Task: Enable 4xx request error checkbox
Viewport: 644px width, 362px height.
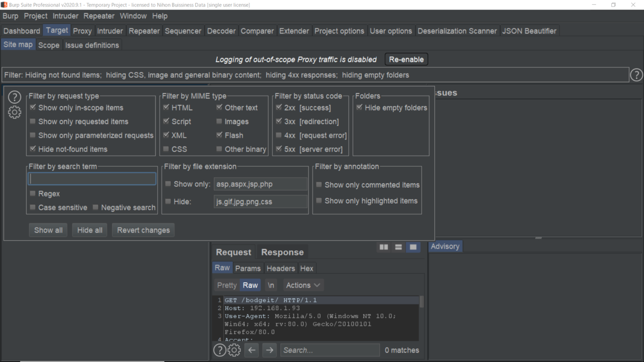Action: tap(279, 135)
